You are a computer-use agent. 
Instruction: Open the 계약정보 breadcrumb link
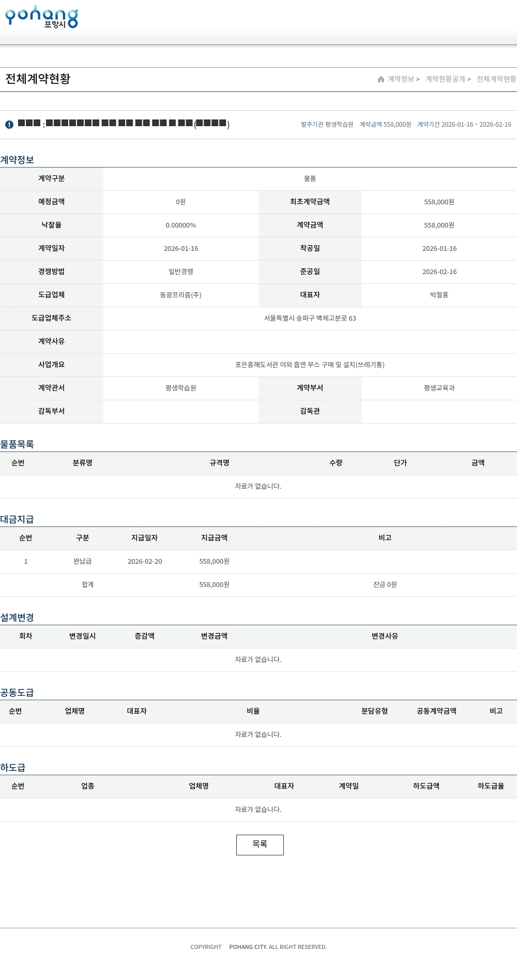pos(401,79)
